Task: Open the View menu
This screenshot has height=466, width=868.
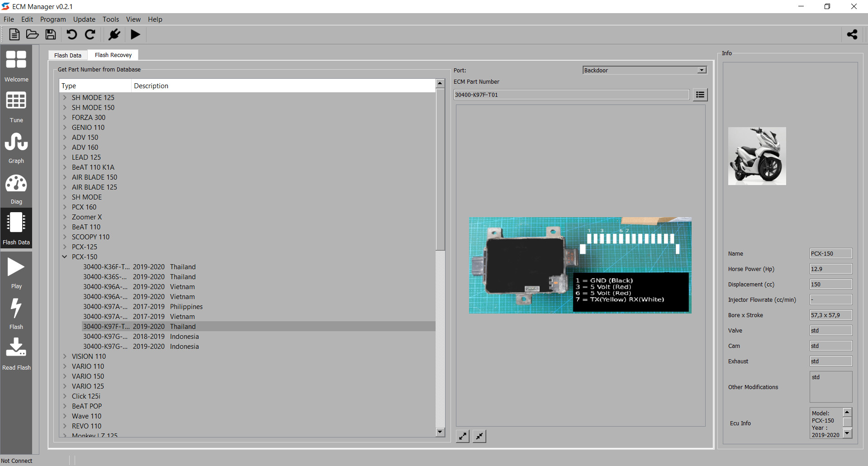Action: point(133,19)
